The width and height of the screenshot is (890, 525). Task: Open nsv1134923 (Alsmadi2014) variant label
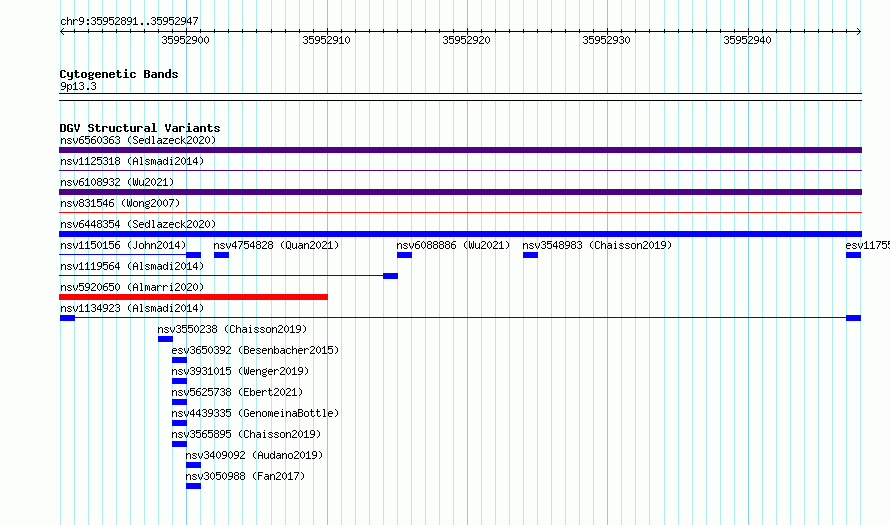pos(132,308)
